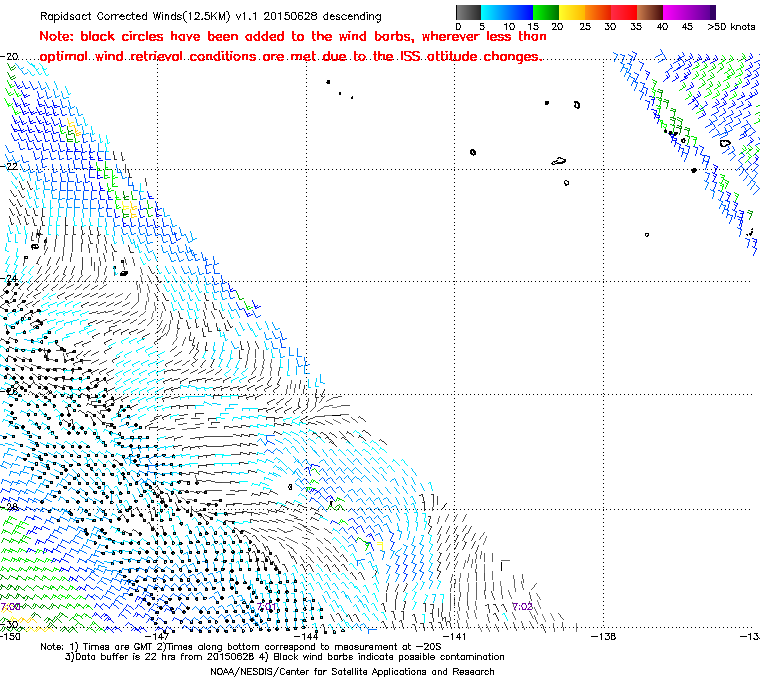Select the -24 latitude axis label

tap(9, 278)
